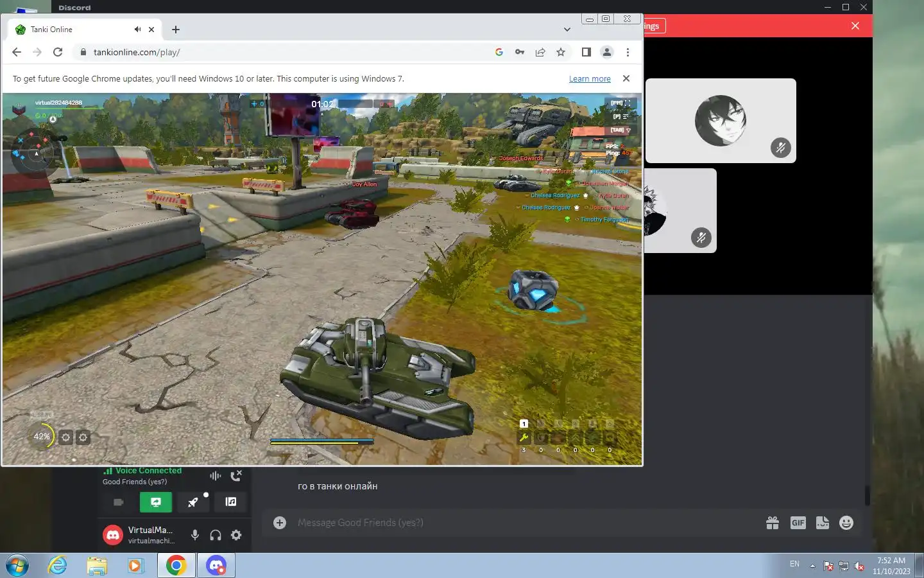This screenshot has width=924, height=578.
Task: Open Voice Connected status details
Action: pos(148,471)
